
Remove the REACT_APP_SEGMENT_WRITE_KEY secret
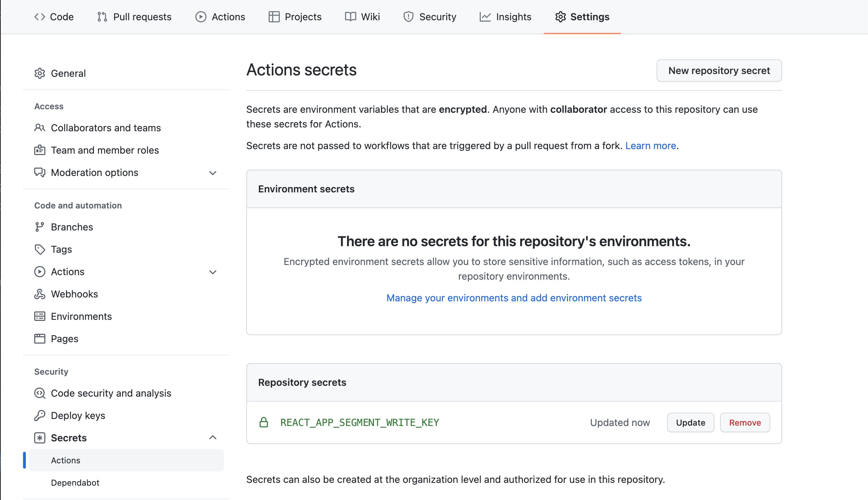point(745,422)
